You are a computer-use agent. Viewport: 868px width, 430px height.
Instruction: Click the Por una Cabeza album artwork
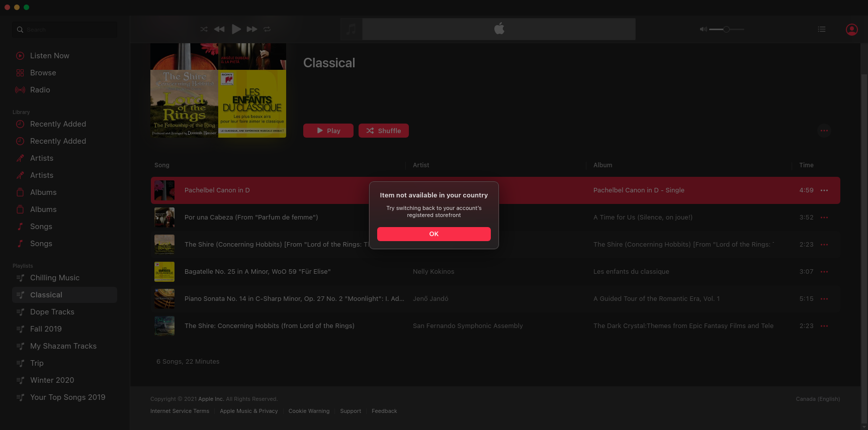pyautogui.click(x=164, y=218)
